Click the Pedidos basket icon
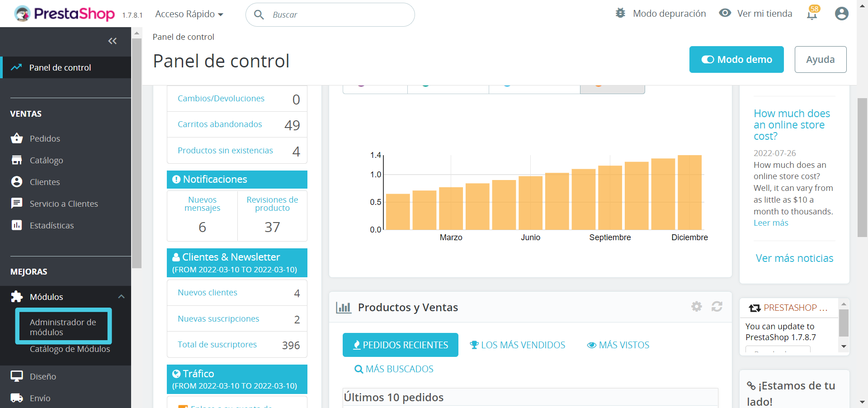 (17, 138)
